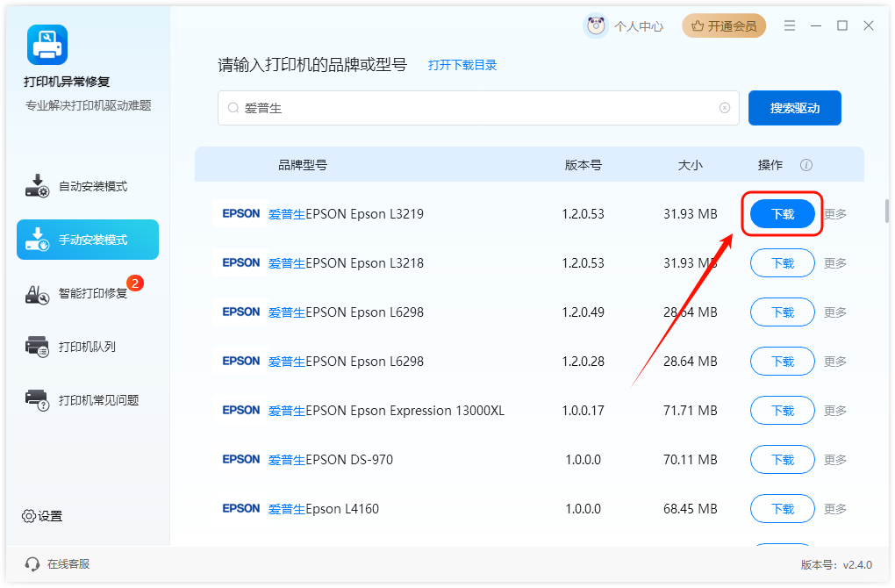The width and height of the screenshot is (895, 588).
Task: Click EPSON logo in L3218 row
Action: click(241, 262)
